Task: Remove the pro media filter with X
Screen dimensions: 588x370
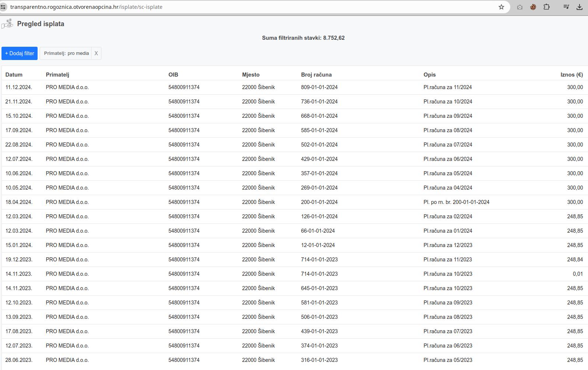Action: click(96, 53)
